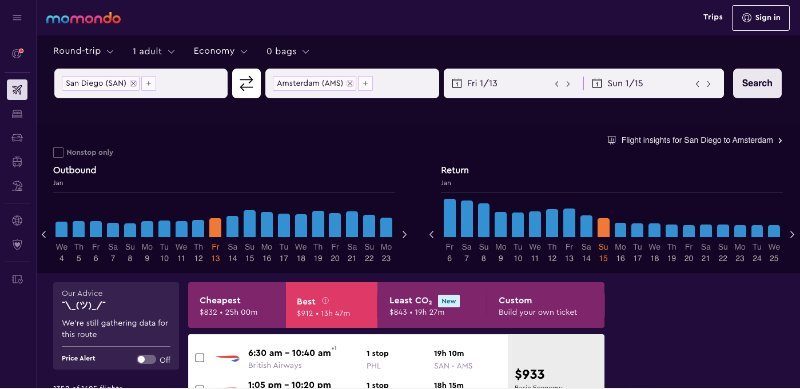The width and height of the screenshot is (800, 389).
Task: Click the Sign in button
Action: [x=761, y=18]
